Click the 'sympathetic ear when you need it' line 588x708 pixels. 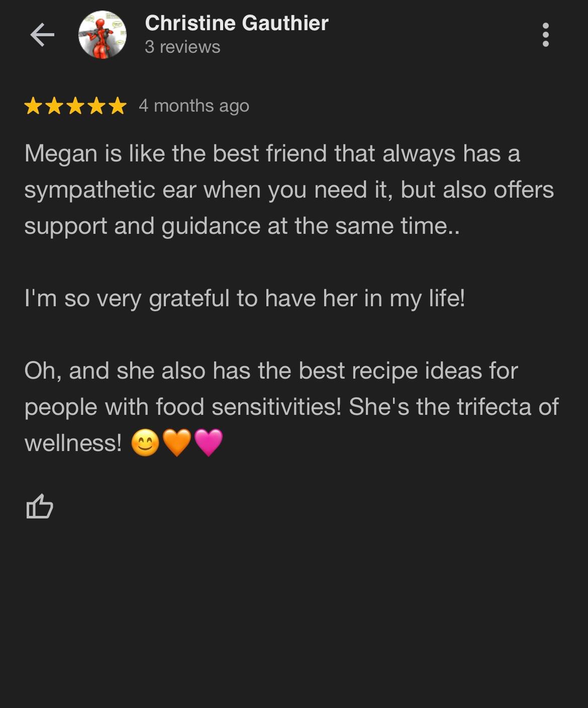tap(289, 190)
